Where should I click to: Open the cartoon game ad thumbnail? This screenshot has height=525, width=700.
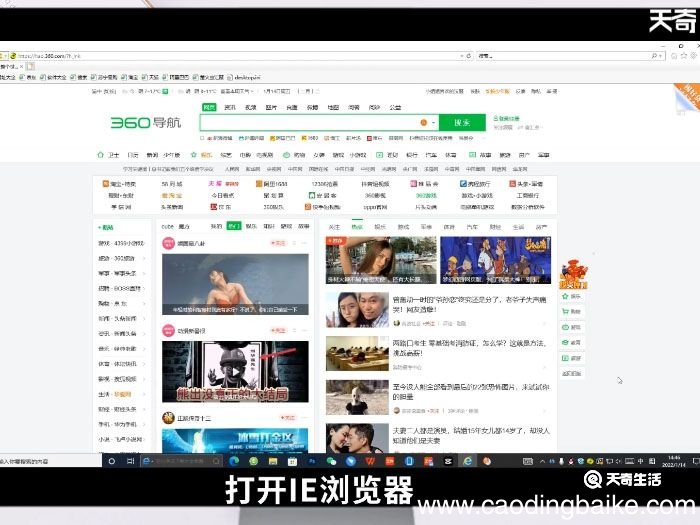click(496, 260)
